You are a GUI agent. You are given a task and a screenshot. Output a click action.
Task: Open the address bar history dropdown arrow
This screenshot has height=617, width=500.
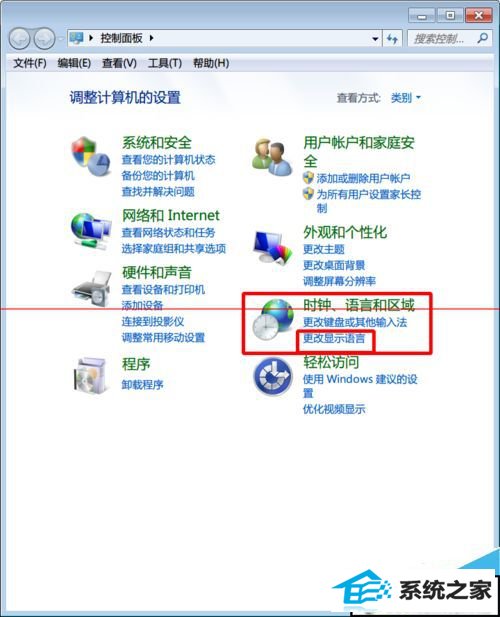click(375, 39)
